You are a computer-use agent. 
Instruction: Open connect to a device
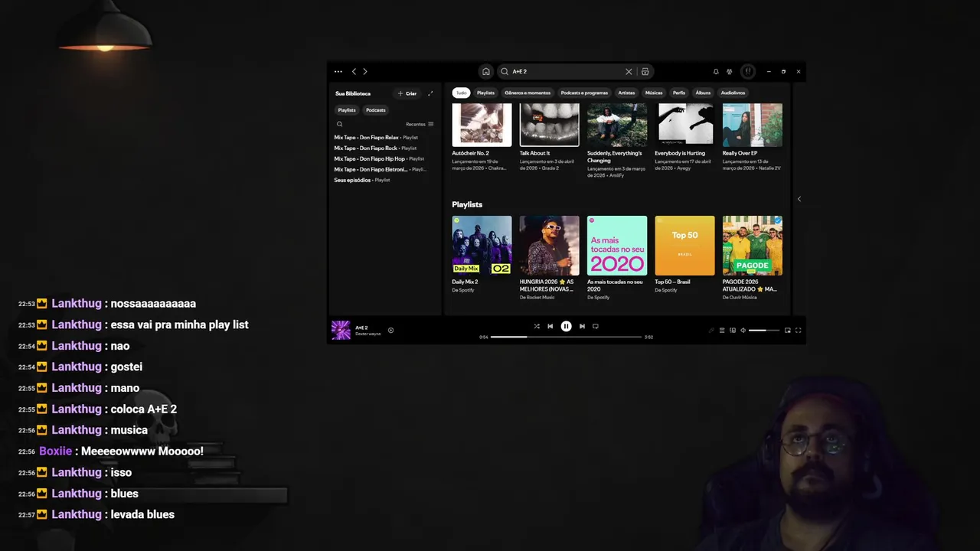coord(733,331)
